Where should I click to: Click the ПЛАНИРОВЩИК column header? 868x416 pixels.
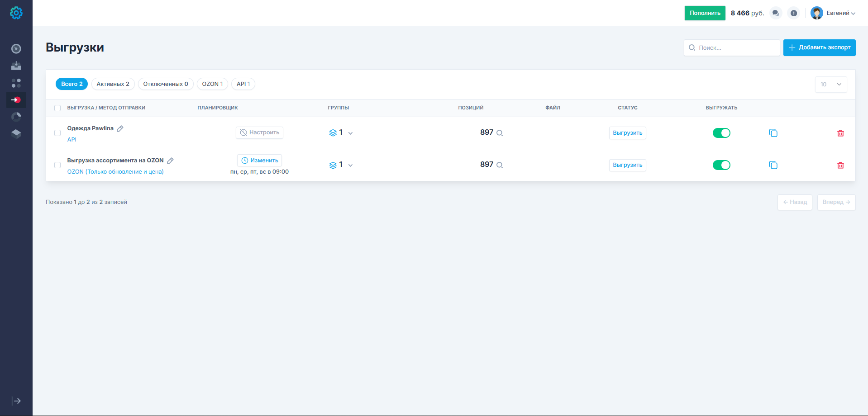pos(218,108)
